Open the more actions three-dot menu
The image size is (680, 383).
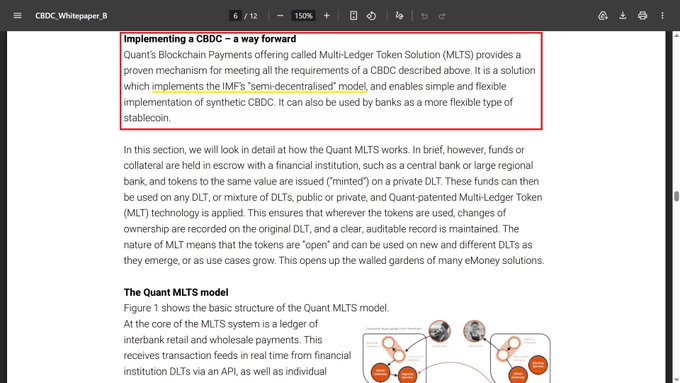tap(662, 16)
